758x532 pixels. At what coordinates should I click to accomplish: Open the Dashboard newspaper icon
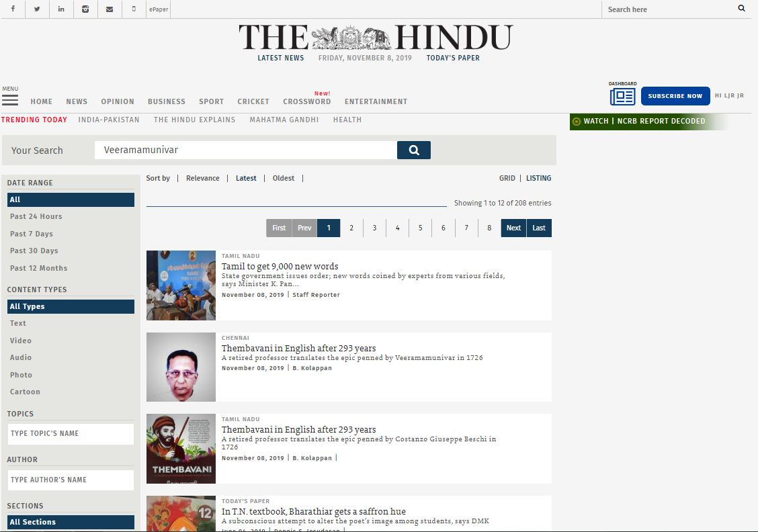[x=623, y=97]
